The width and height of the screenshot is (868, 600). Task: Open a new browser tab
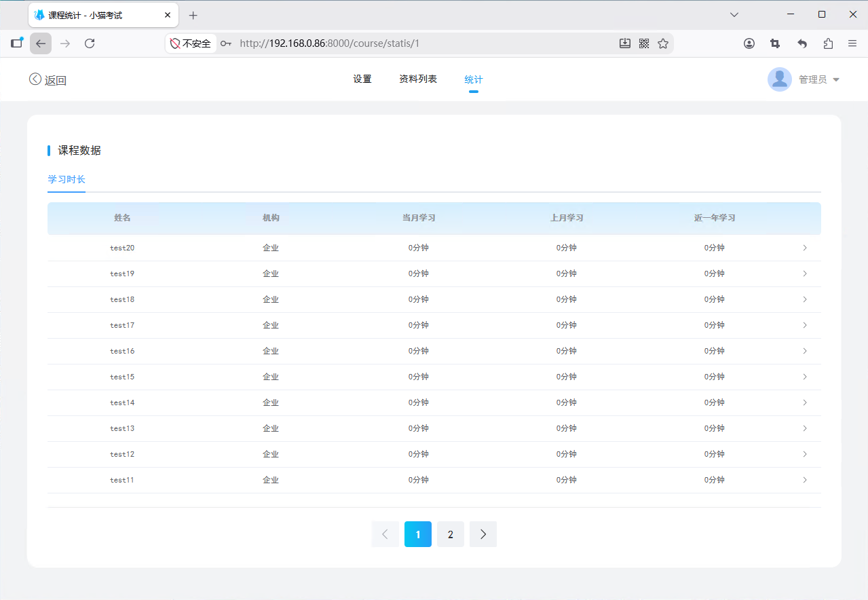tap(193, 15)
